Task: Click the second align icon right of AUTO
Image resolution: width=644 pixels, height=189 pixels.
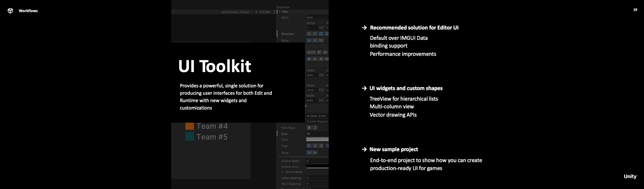Action: click(x=325, y=52)
